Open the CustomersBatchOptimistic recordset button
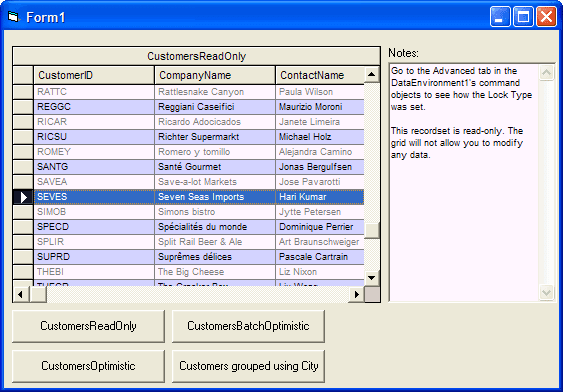The width and height of the screenshot is (563, 392). pos(248,326)
